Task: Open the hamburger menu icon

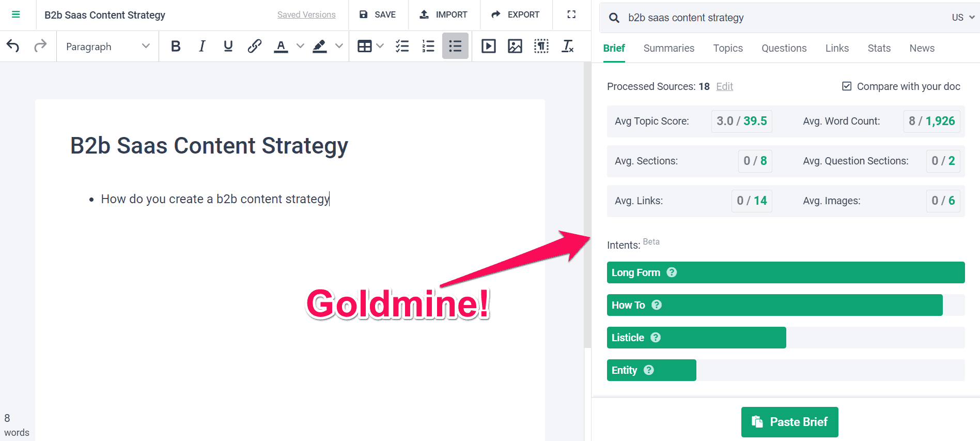Action: click(x=16, y=14)
